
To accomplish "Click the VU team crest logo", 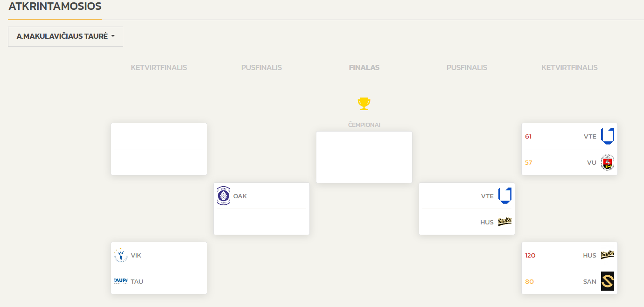I will (x=608, y=162).
